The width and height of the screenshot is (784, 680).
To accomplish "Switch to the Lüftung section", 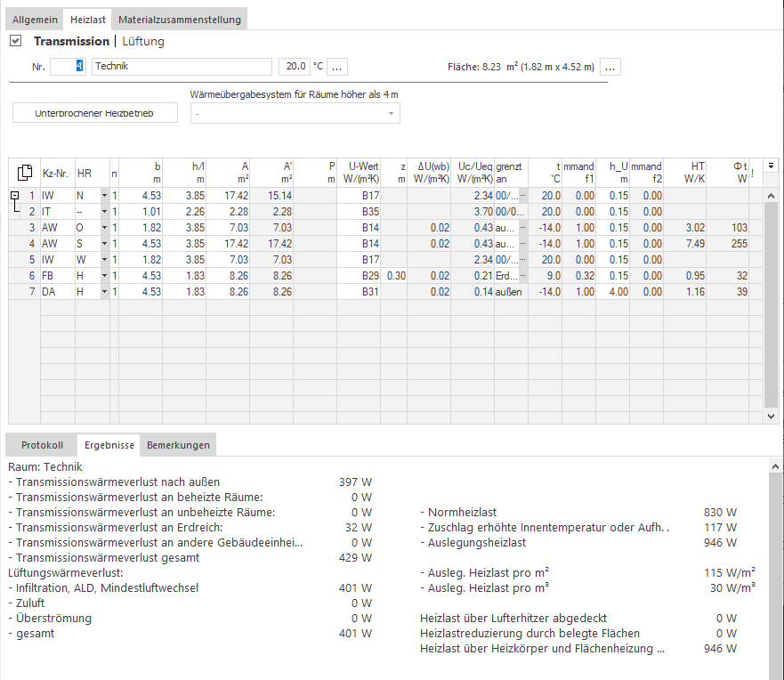I will [x=143, y=41].
